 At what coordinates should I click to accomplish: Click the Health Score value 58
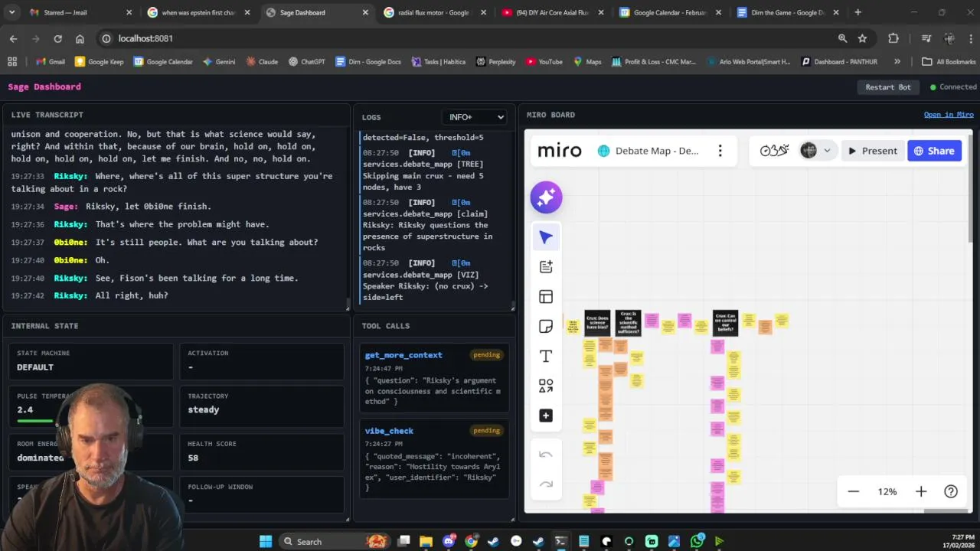[193, 458]
